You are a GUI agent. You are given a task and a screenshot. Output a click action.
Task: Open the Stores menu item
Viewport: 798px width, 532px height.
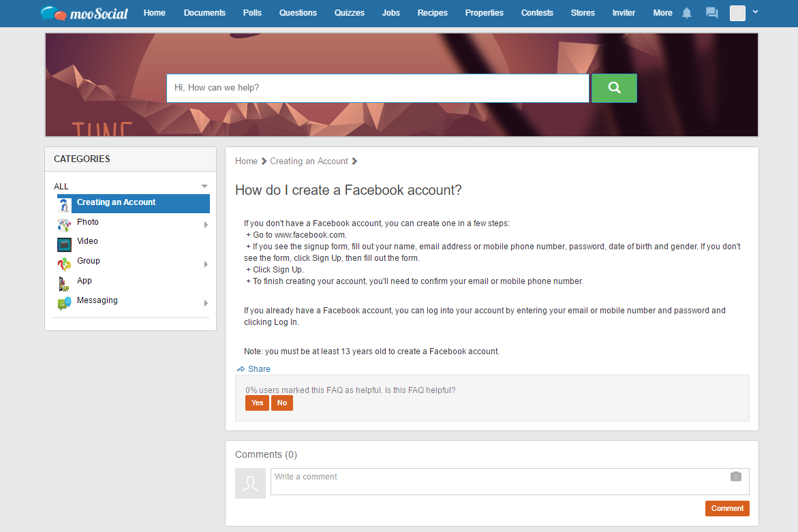coord(583,13)
